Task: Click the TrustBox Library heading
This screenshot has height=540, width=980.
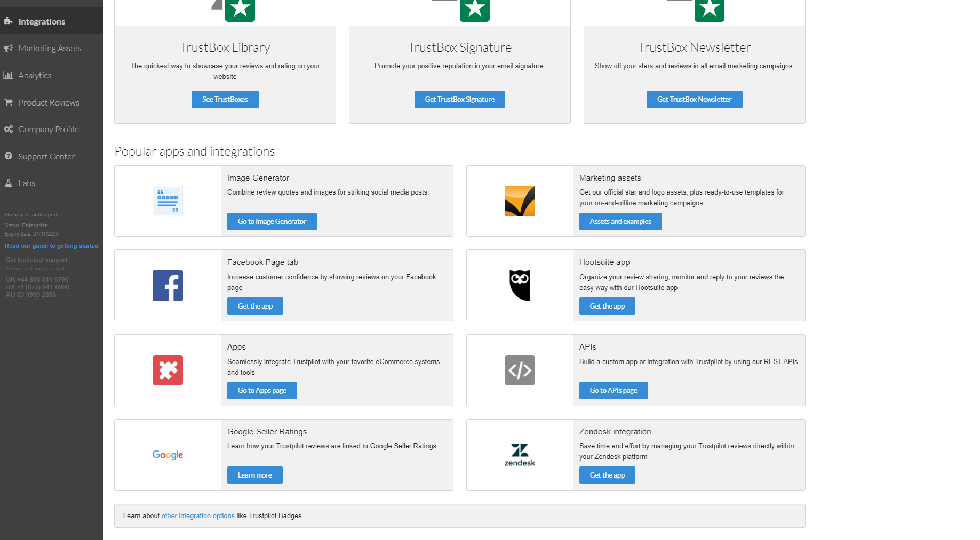Action: pos(225,47)
